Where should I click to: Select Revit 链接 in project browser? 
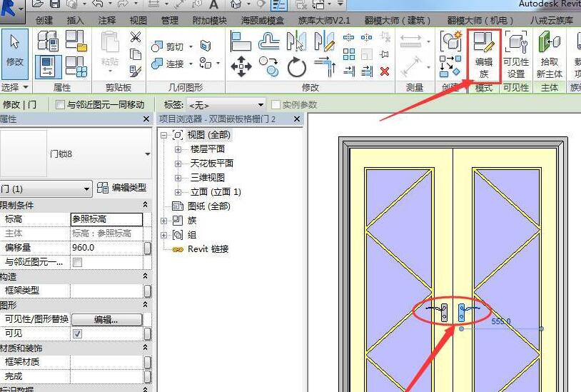(208, 249)
